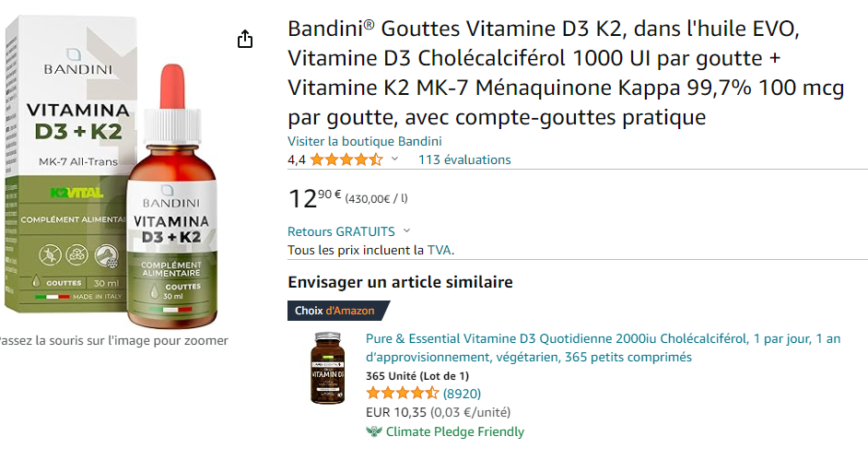
Task: Click the Retours GRATUITS text link
Action: pos(342,231)
